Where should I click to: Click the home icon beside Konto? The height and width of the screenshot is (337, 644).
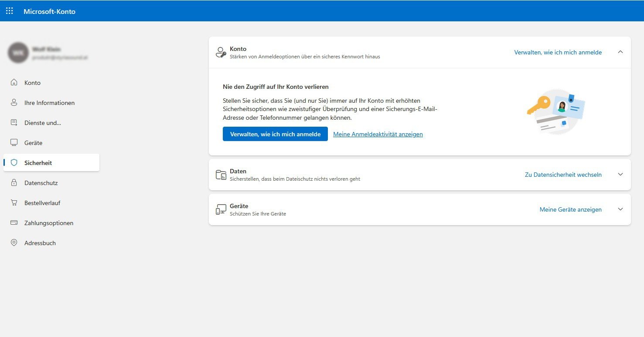click(14, 82)
